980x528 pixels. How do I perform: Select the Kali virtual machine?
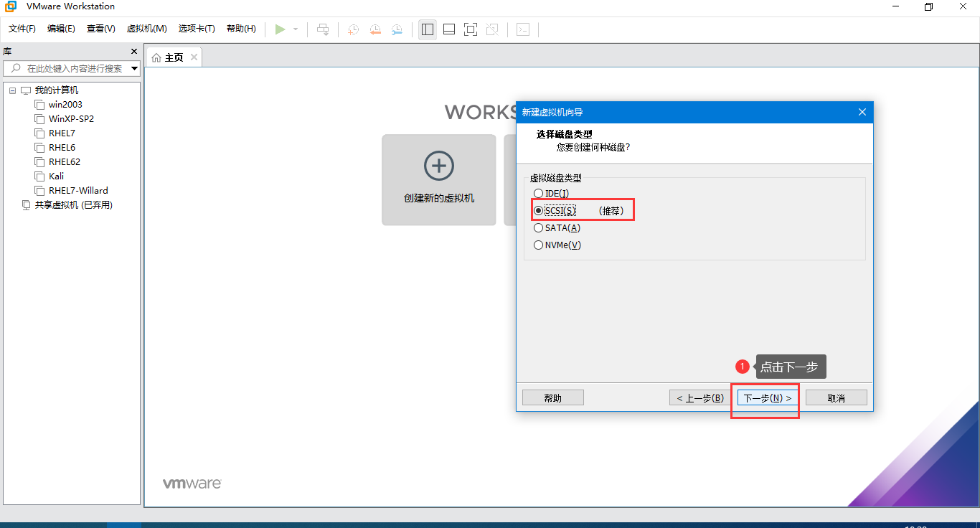[x=56, y=176]
